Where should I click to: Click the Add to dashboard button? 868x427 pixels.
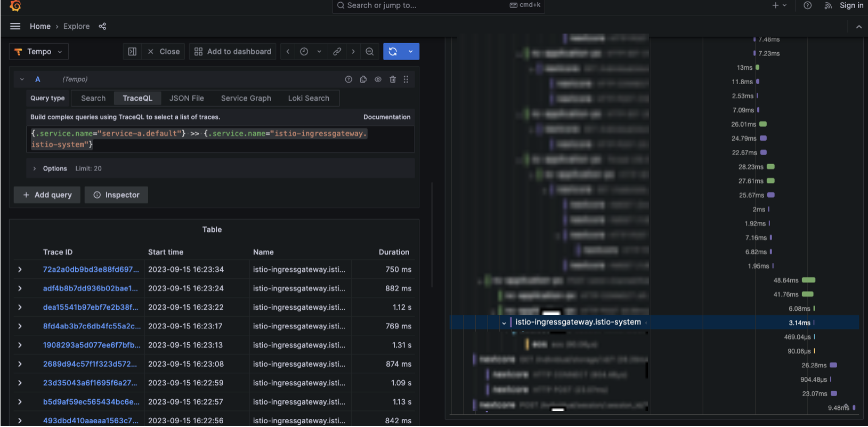(233, 52)
